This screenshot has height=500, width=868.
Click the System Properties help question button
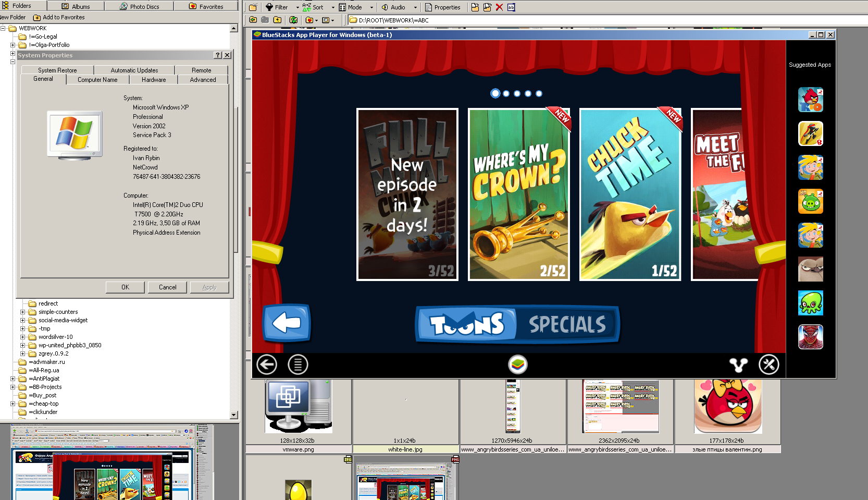[218, 55]
